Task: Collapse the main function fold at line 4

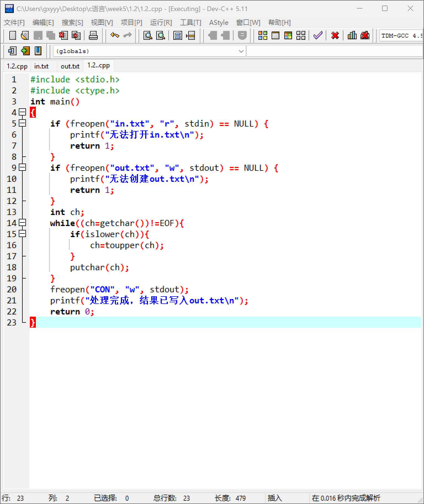Action: tap(22, 112)
